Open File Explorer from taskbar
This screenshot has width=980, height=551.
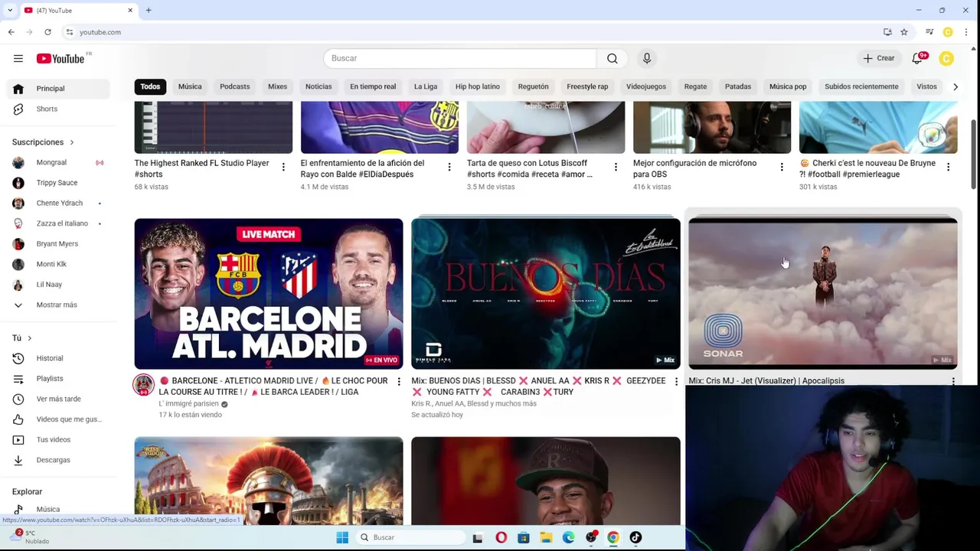click(x=546, y=537)
